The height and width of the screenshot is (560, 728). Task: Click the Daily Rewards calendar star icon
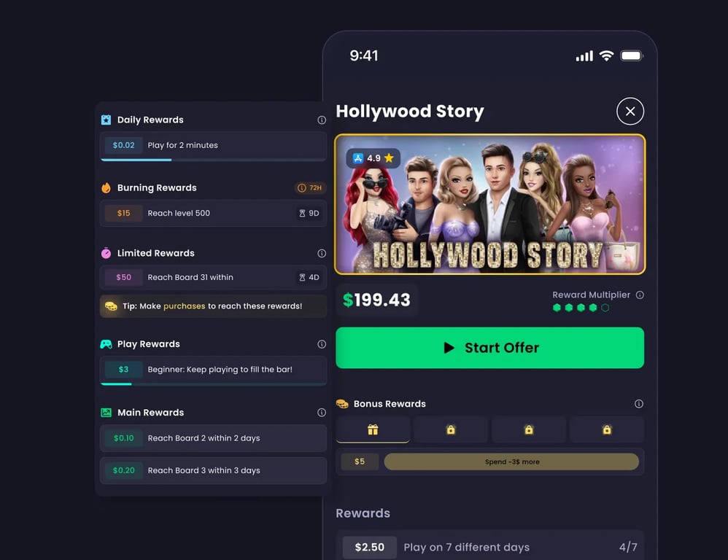(x=106, y=120)
